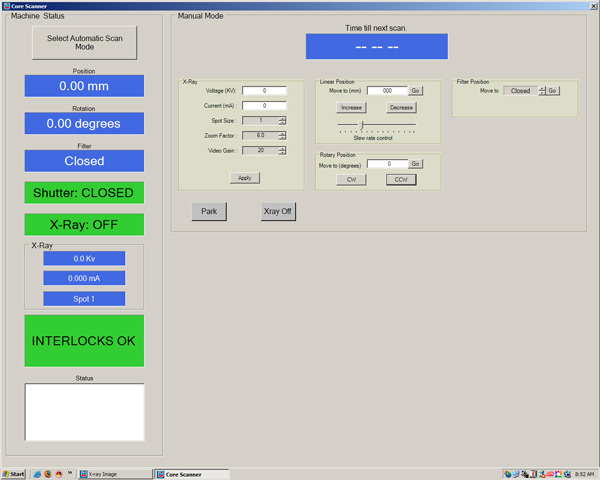This screenshot has width=600, height=480.
Task: Click the Increase linear position button
Action: (x=351, y=108)
